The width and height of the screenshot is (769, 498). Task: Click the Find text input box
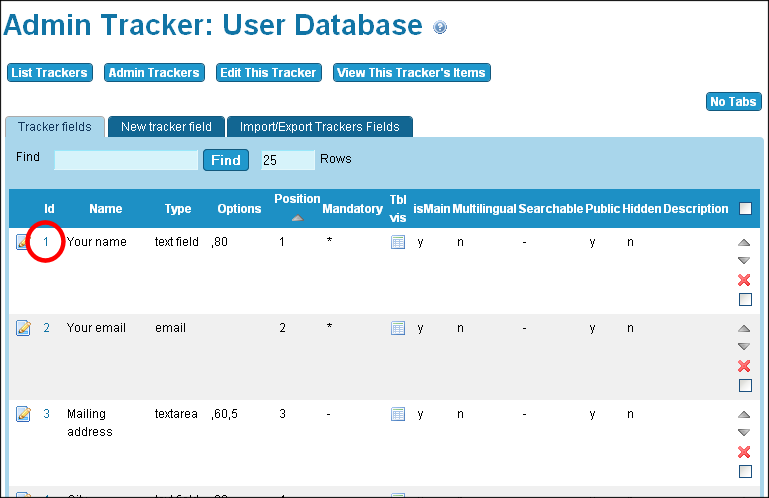pyautogui.click(x=126, y=160)
